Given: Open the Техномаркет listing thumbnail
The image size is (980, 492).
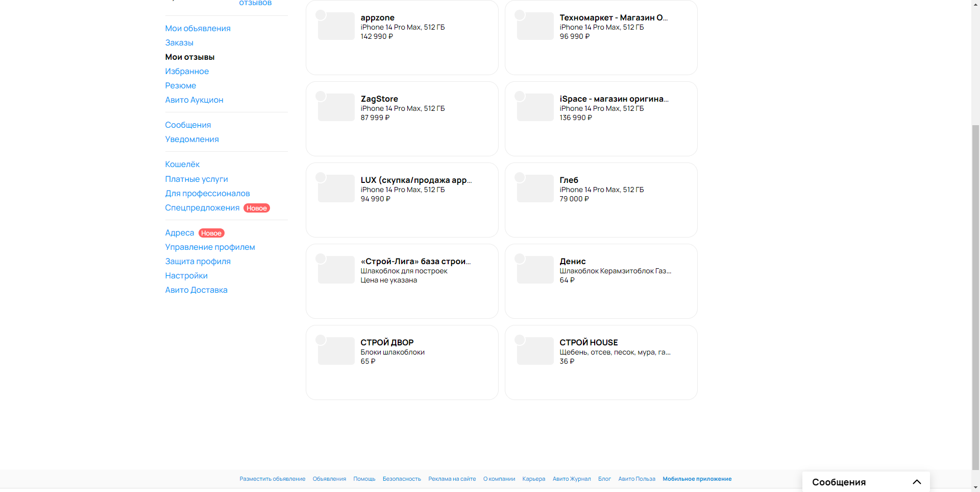Looking at the screenshot, I should (535, 26).
